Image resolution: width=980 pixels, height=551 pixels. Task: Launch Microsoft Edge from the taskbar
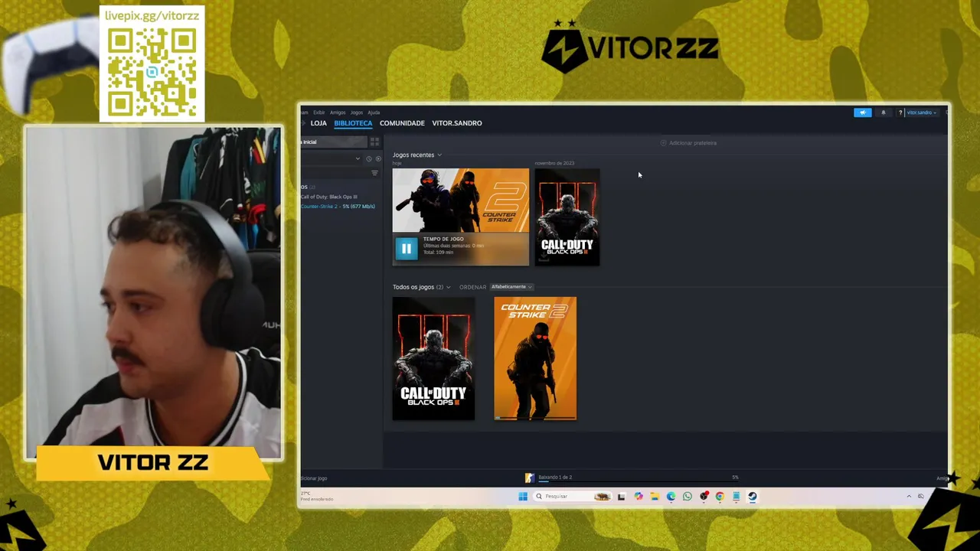pyautogui.click(x=671, y=497)
